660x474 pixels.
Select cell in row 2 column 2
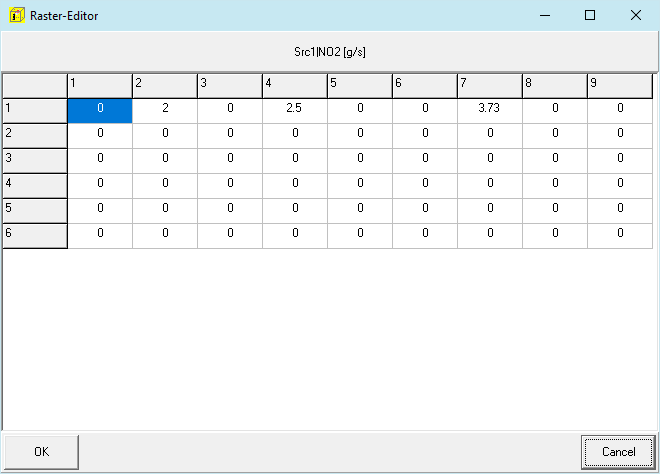(165, 136)
